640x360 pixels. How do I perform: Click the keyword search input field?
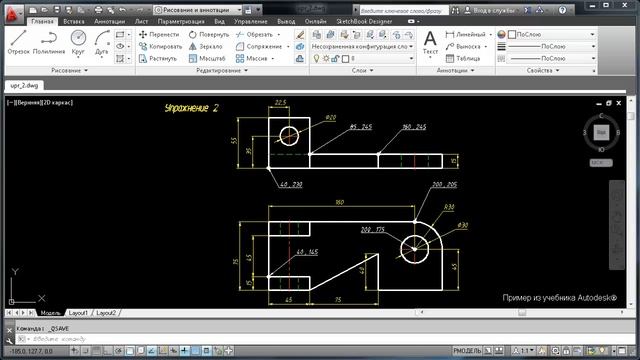click(404, 11)
